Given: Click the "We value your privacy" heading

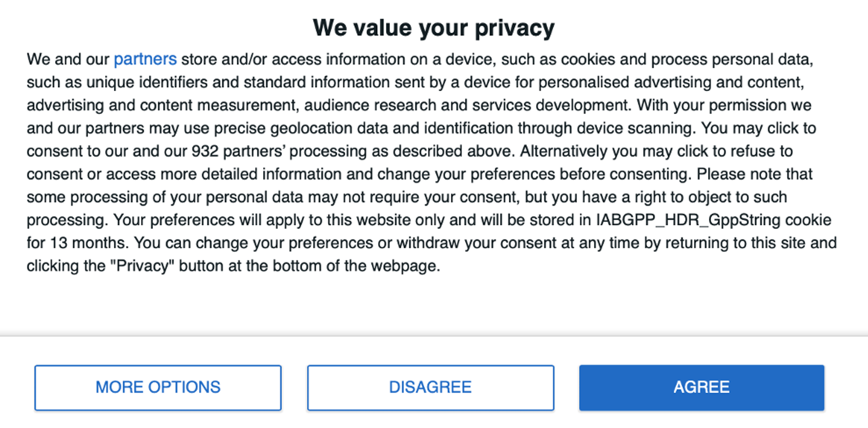Looking at the screenshot, I should pyautogui.click(x=434, y=28).
